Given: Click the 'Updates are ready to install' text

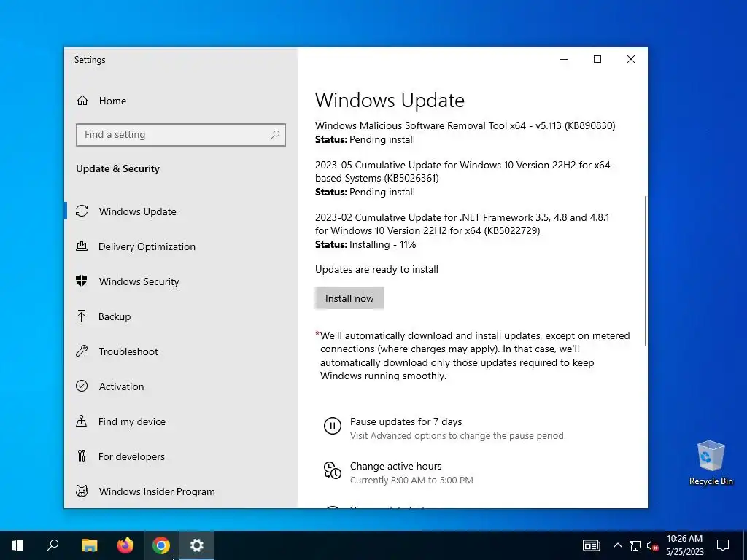Looking at the screenshot, I should coord(376,270).
